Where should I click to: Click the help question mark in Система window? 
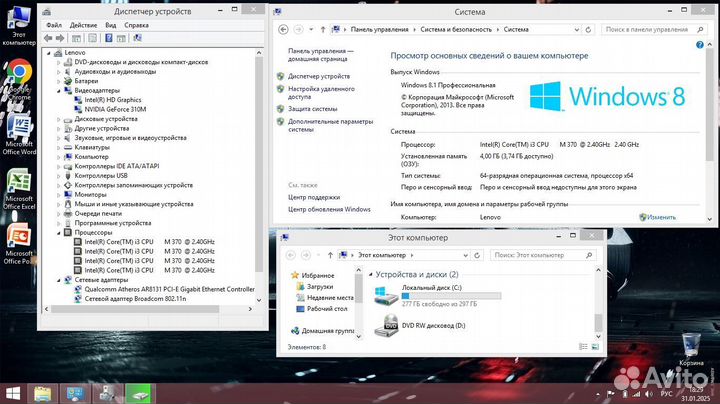coord(699,45)
